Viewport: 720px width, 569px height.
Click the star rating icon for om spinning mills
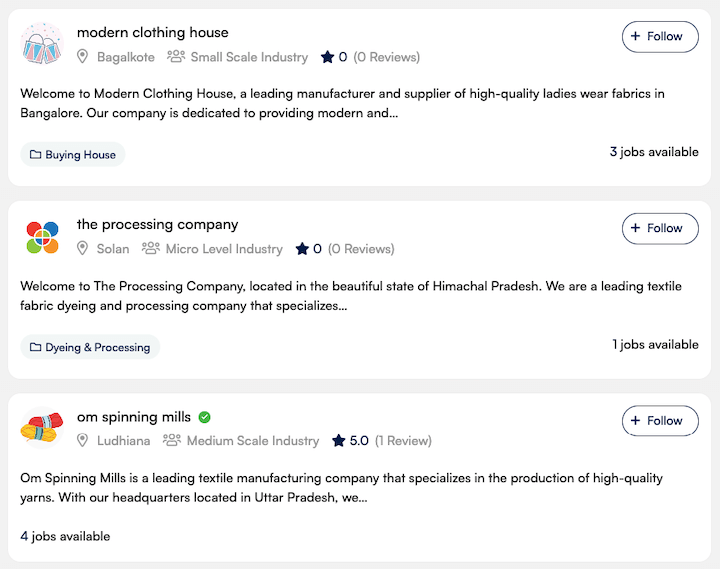tap(339, 441)
